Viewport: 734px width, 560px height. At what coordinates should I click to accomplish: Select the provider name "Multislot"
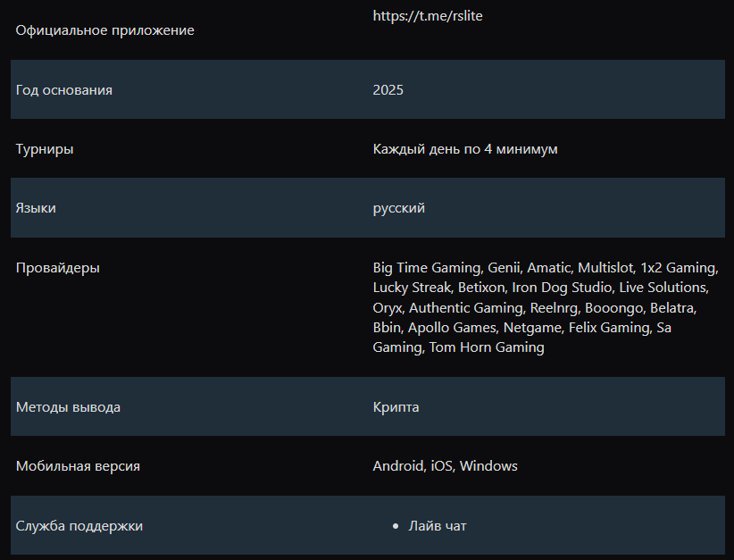coord(605,268)
